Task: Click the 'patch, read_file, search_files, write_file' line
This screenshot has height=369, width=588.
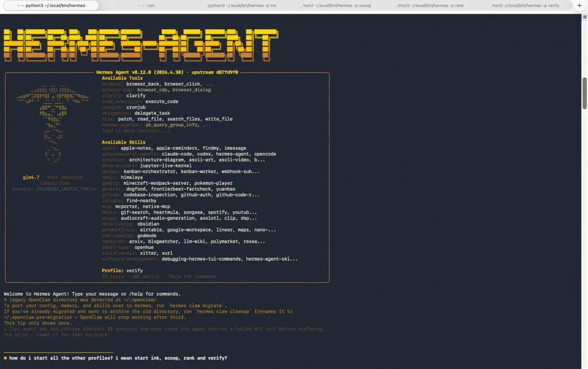Action: [x=167, y=119]
